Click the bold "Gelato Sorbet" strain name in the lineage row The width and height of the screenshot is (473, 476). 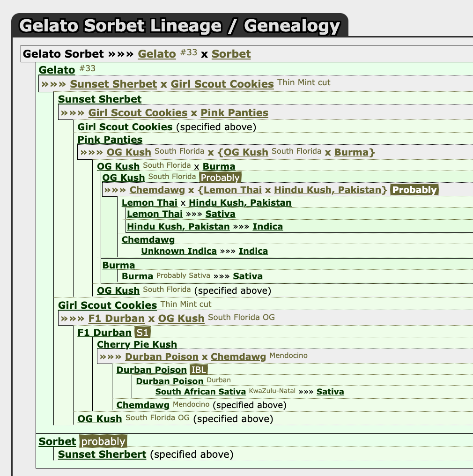[x=63, y=54]
